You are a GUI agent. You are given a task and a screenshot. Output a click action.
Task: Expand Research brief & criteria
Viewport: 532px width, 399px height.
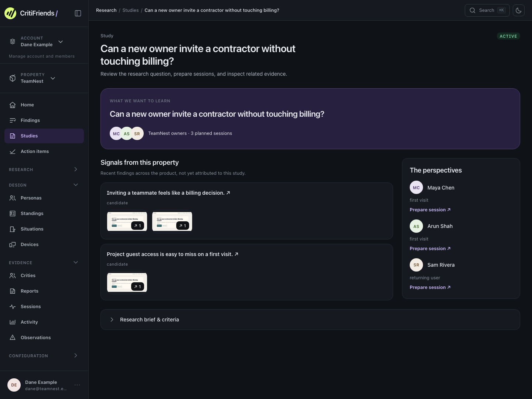tap(310, 320)
